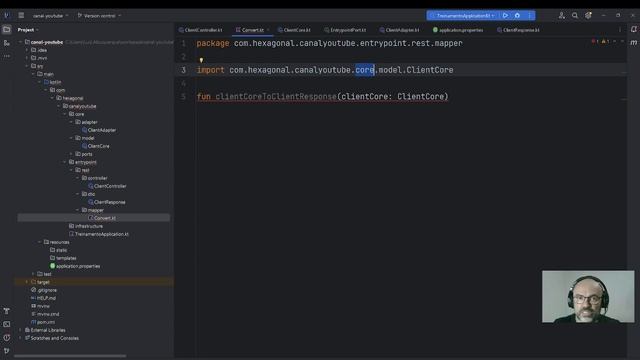The height and width of the screenshot is (360, 640).
Task: Expand the .idea folder
Action: coord(27,50)
